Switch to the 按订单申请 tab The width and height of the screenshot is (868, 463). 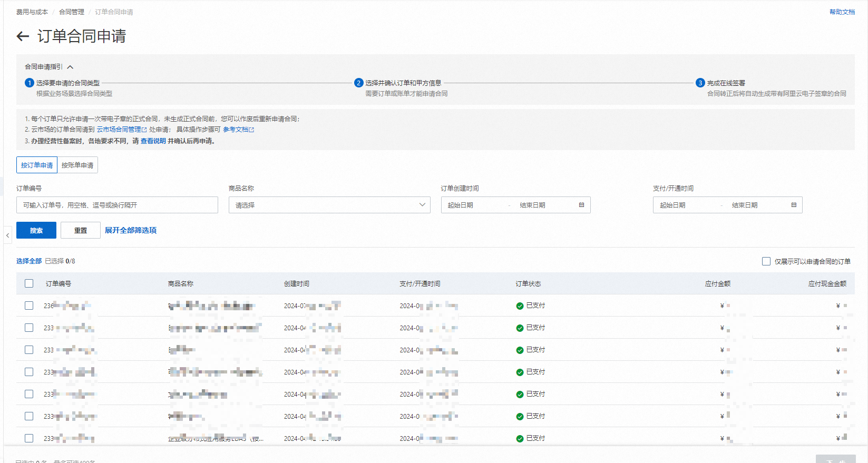tap(37, 165)
